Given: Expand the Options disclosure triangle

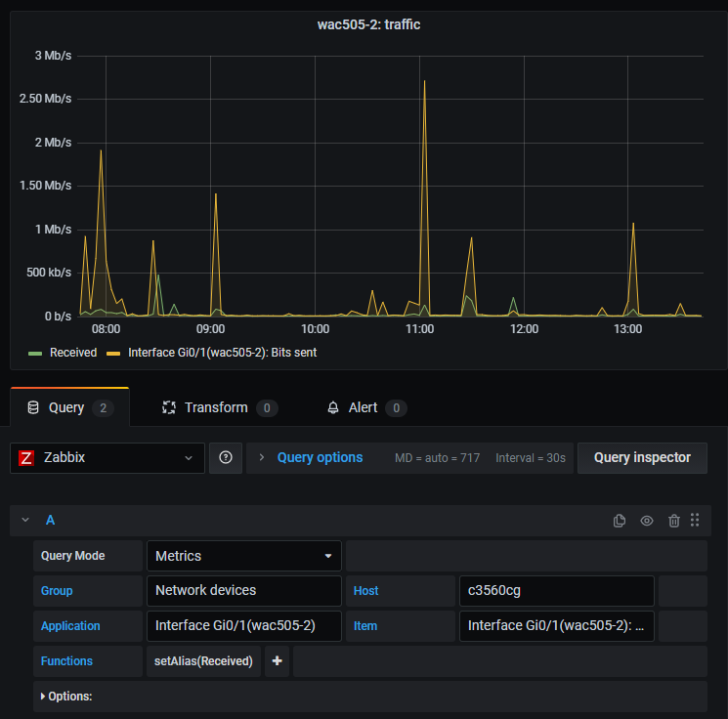Looking at the screenshot, I should click(x=42, y=697).
